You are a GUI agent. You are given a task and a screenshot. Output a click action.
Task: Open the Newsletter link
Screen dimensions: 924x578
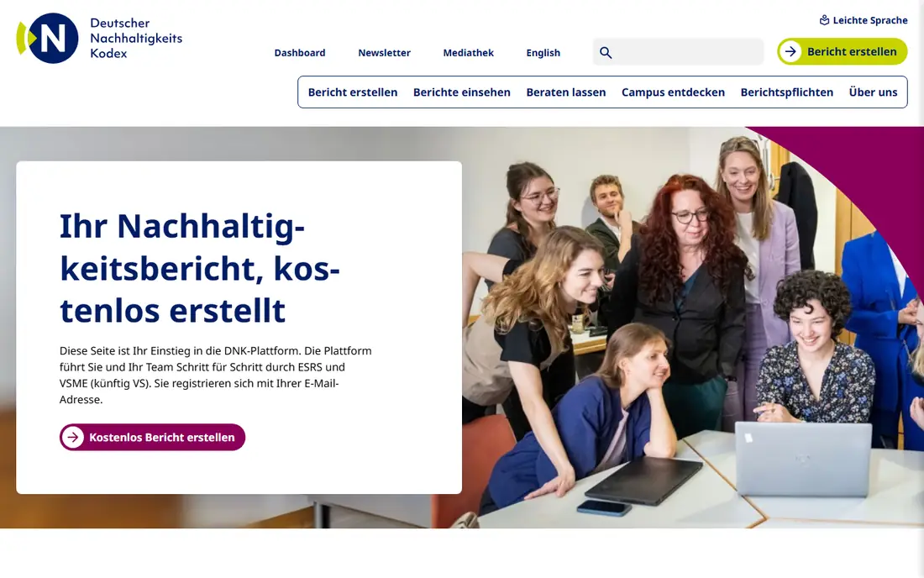pos(384,52)
